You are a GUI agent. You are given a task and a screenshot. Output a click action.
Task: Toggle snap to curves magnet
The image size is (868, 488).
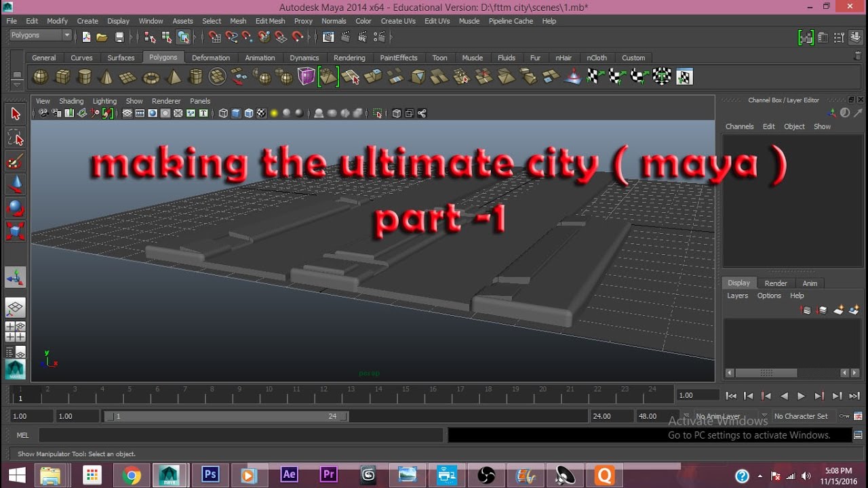[231, 37]
